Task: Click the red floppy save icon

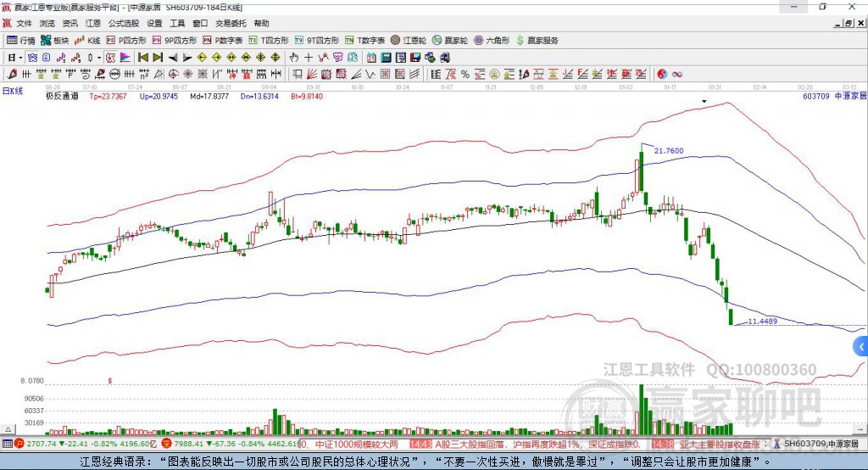Action: (x=415, y=58)
